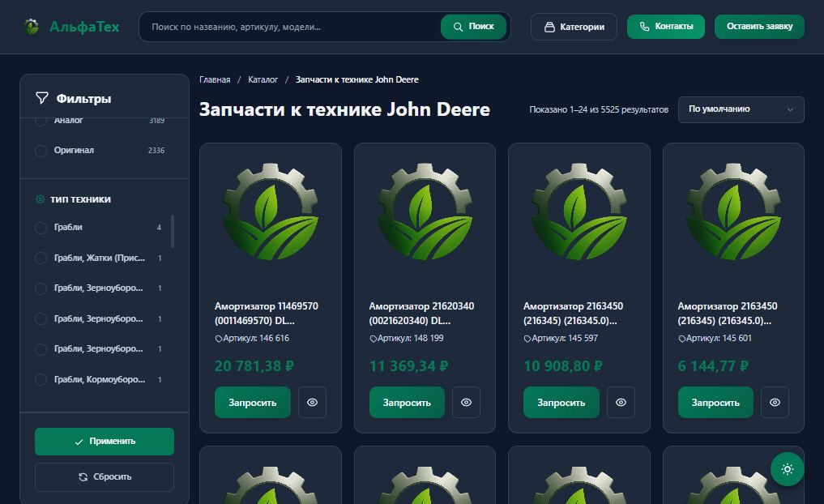Select the Оригинал filter radio
Screen dimensions: 824x504
pyautogui.click(x=41, y=150)
